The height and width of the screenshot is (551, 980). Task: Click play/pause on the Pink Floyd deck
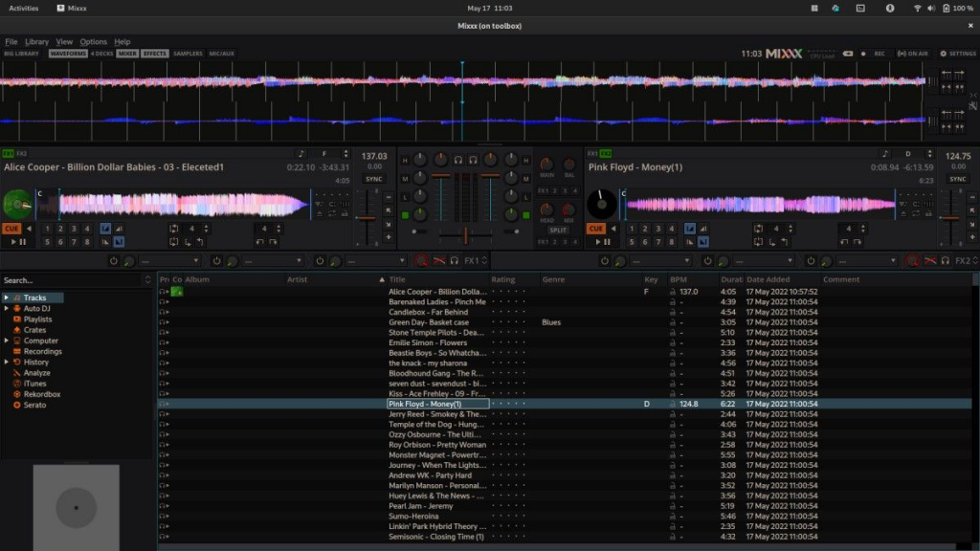tap(603, 242)
